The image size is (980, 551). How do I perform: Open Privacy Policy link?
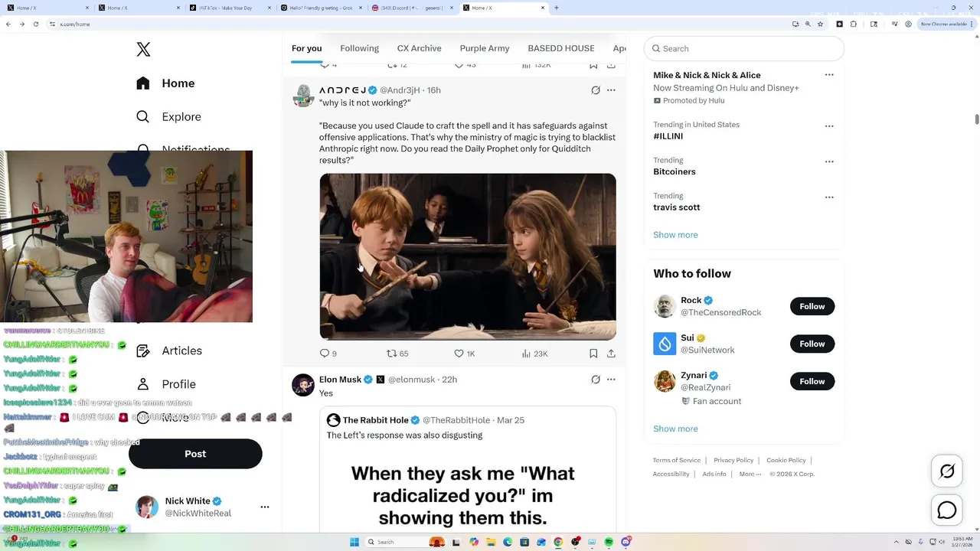point(733,460)
